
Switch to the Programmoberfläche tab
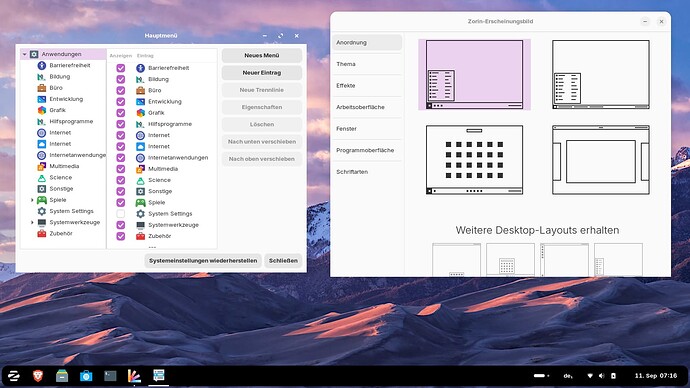pyautogui.click(x=367, y=150)
